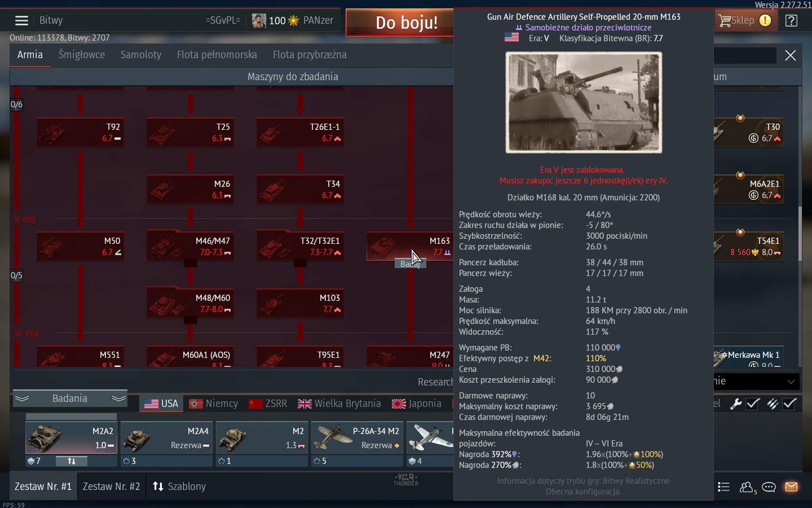The width and height of the screenshot is (812, 508).
Task: Select the M551 vehicle in tree
Action: point(81,357)
